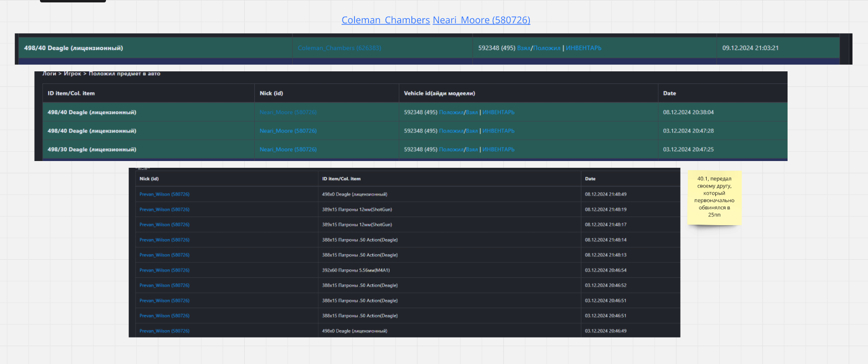The height and width of the screenshot is (364, 868).
Task: Open the Neari_Moore (580726) heading link
Action: coord(481,20)
